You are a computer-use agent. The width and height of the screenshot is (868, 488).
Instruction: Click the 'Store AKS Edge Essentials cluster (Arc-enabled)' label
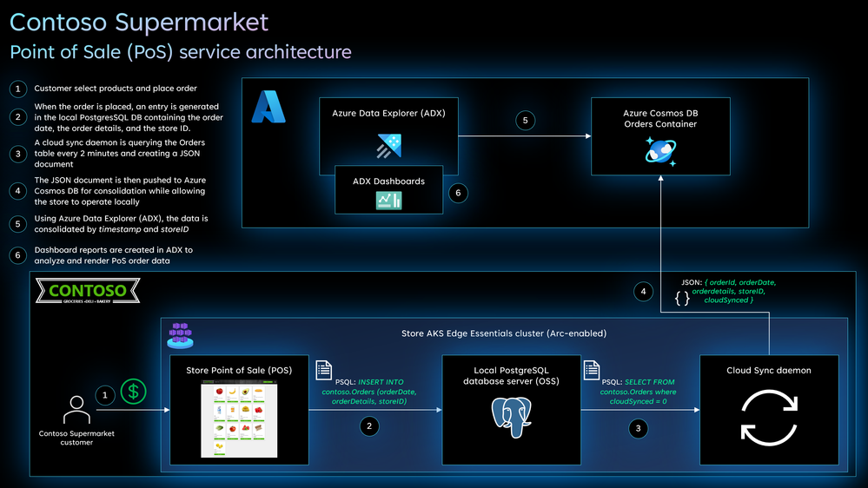click(504, 333)
